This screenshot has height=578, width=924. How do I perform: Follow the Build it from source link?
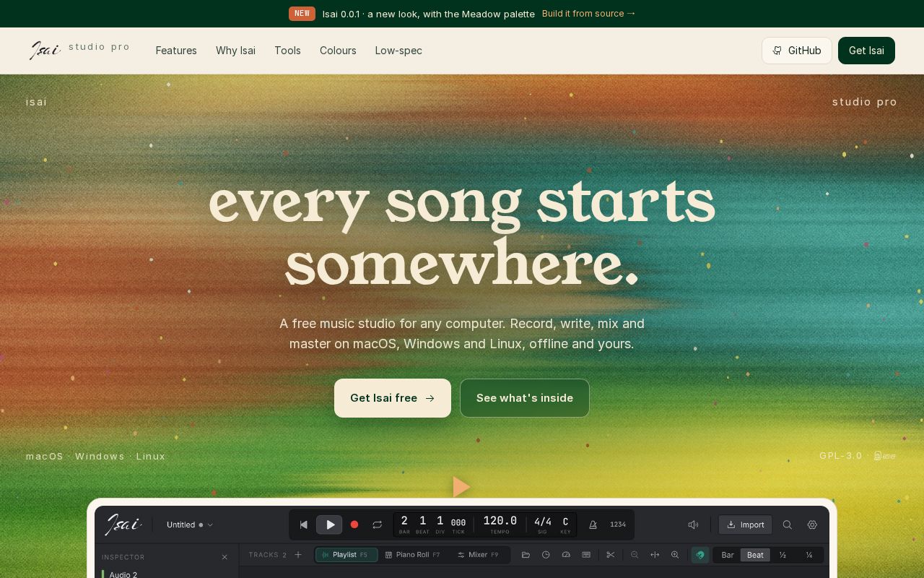(589, 14)
